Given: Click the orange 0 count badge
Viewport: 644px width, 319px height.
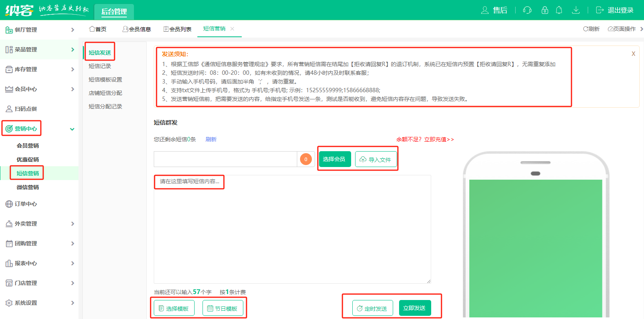Looking at the screenshot, I should [306, 159].
